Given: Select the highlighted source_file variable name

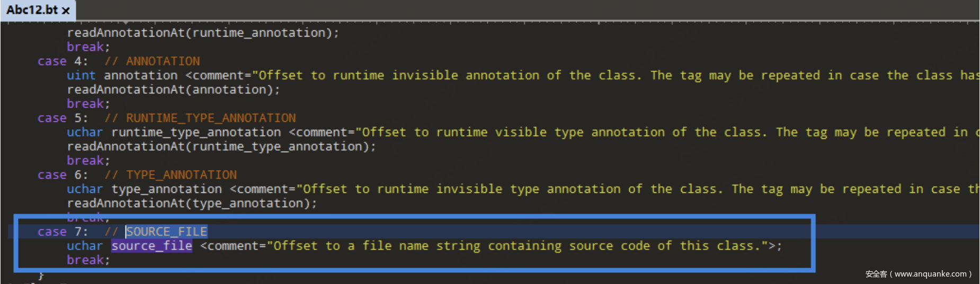Looking at the screenshot, I should pyautogui.click(x=152, y=246).
